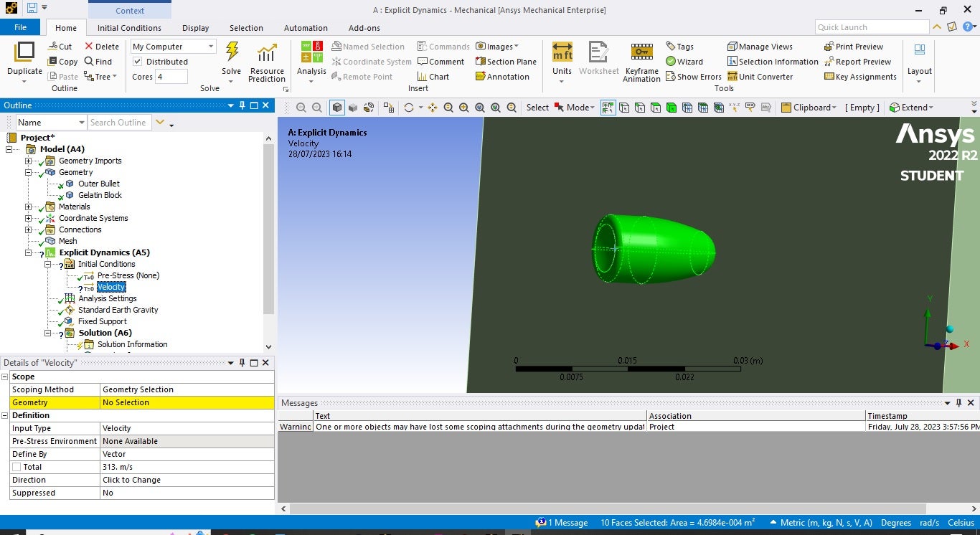Click Keyframe Animation icon
The height and width of the screenshot is (535, 980).
coord(641,52)
